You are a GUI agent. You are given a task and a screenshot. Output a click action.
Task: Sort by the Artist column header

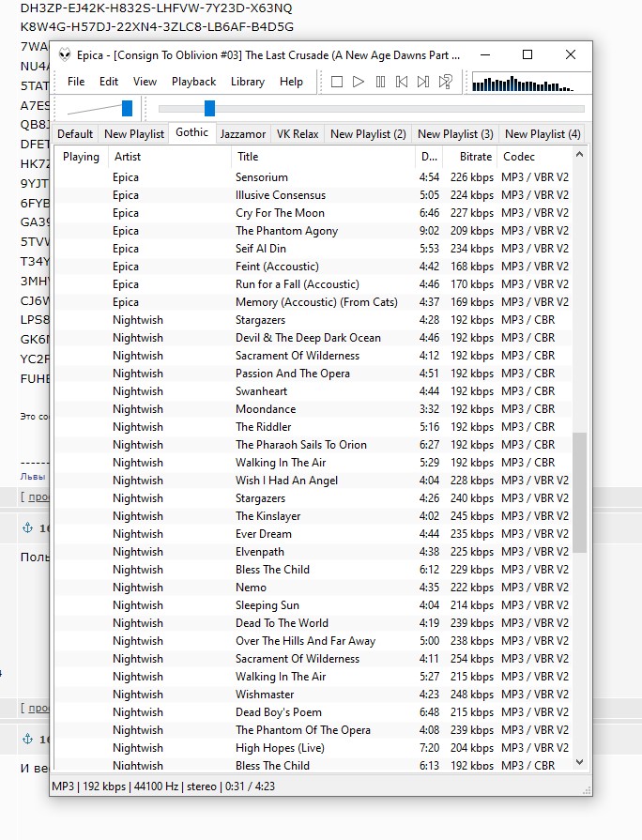(169, 157)
